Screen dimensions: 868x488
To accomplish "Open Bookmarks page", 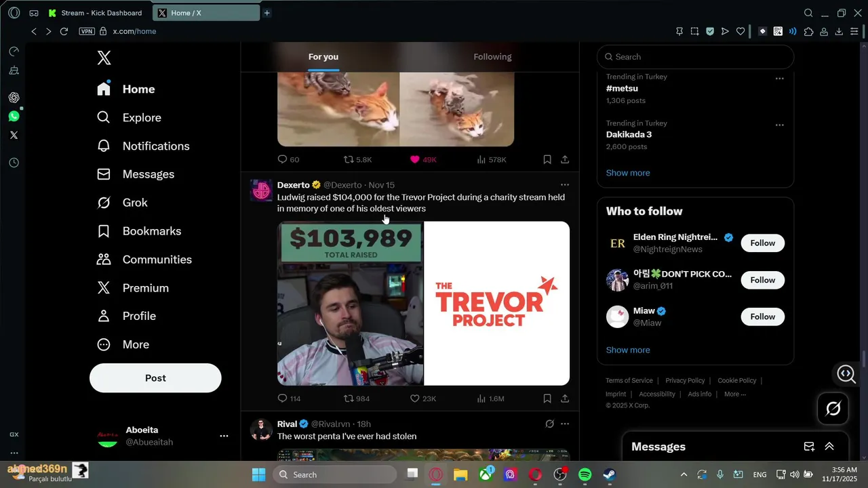I will tap(138, 231).
